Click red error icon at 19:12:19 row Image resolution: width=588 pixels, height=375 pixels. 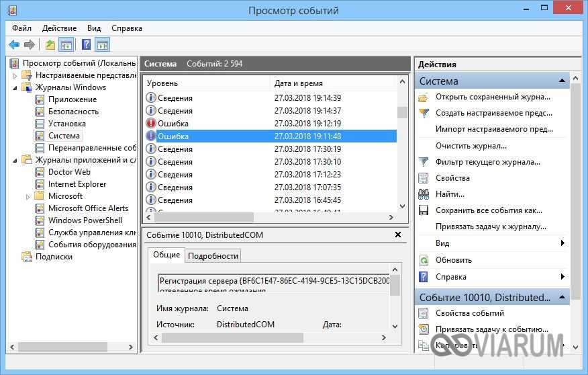click(151, 124)
